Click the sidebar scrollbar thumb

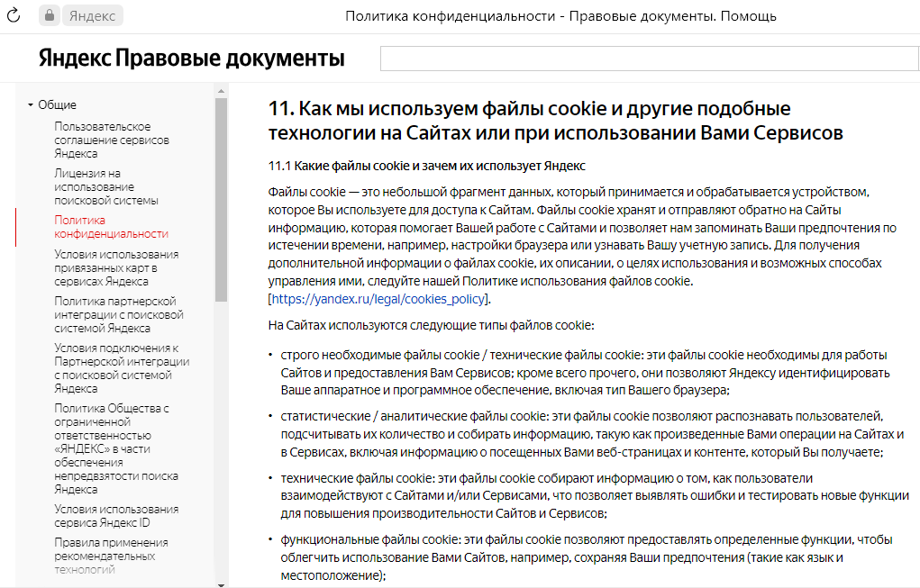pos(221,200)
